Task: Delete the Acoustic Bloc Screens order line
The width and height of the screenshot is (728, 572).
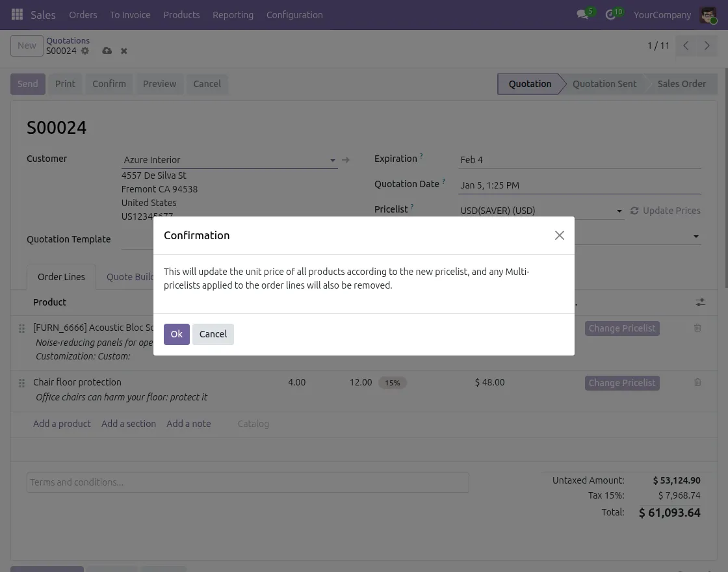Action: coord(697,328)
